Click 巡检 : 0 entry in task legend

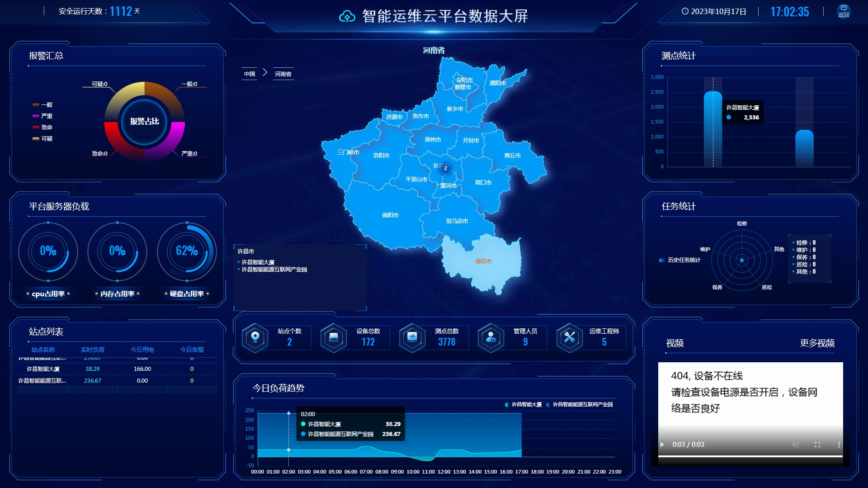click(804, 265)
